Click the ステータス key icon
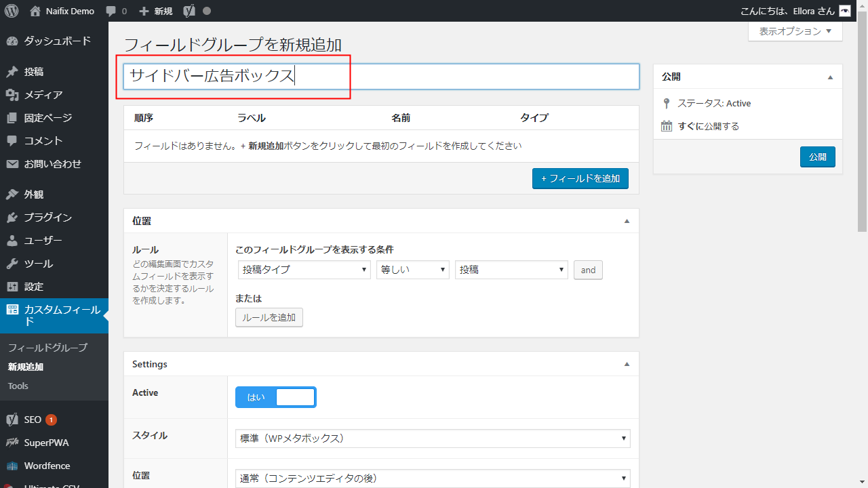868x488 pixels. pyautogui.click(x=667, y=104)
